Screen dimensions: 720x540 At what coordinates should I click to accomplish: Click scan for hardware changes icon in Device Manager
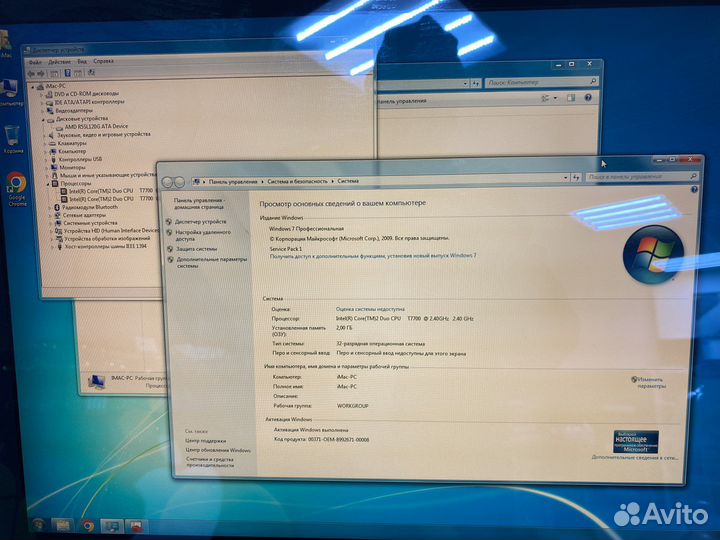coord(91,73)
